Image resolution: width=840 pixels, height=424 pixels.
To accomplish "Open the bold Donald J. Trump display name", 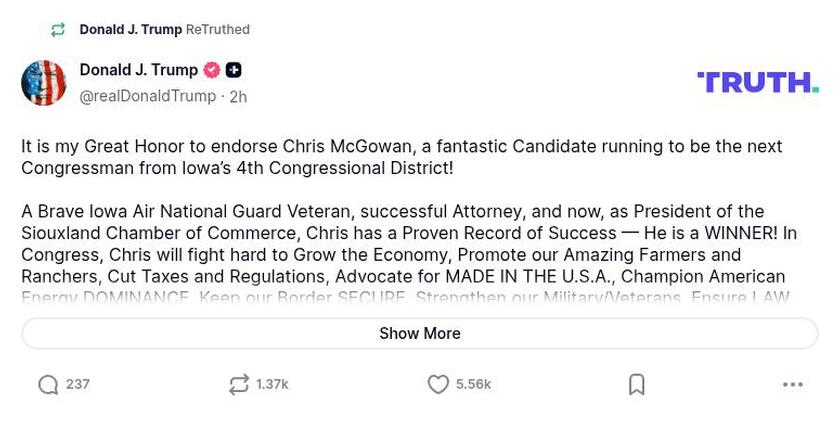I will [x=138, y=70].
